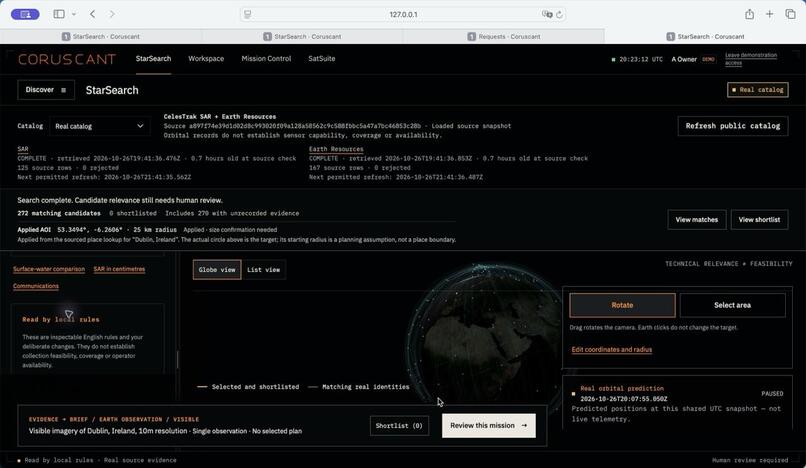Open the Earth Resources source link
806x468 pixels.
336,149
